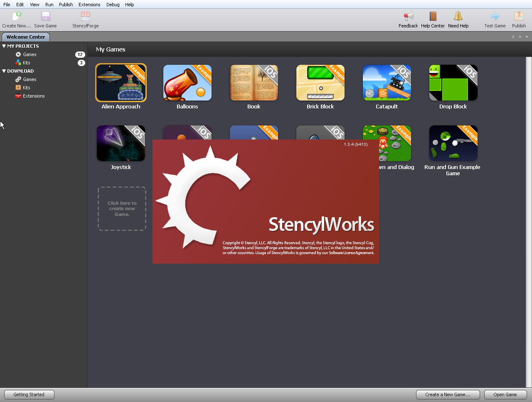This screenshot has height=402, width=532.
Task: Click the tab scroll right arrow
Action: [520, 37]
